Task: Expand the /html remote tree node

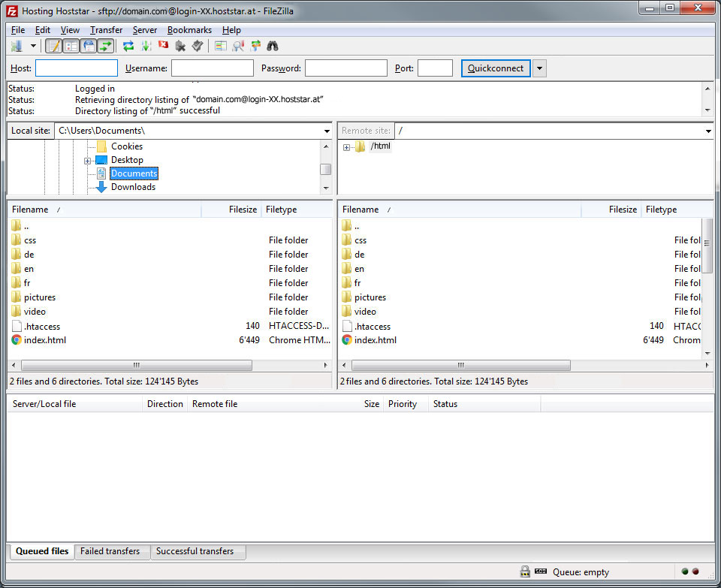Action: 346,148
